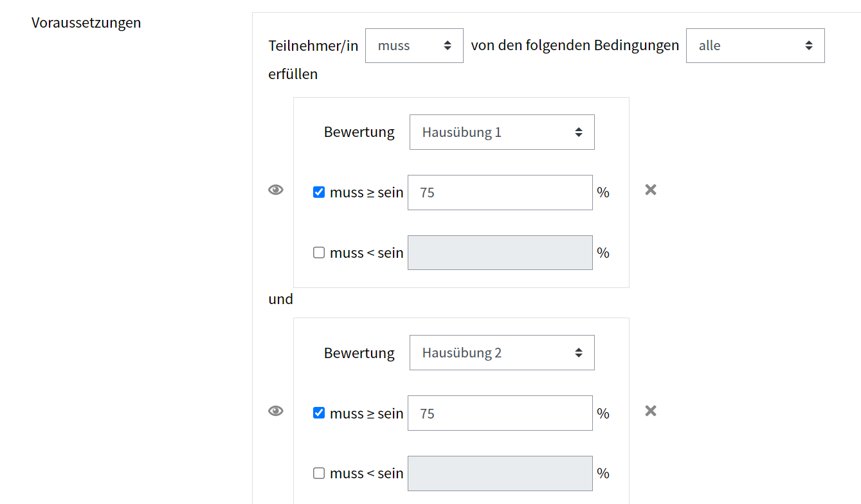Screen dimensions: 861x504
Task: Click the 75 percent field for Hausübung 1
Action: (x=500, y=192)
